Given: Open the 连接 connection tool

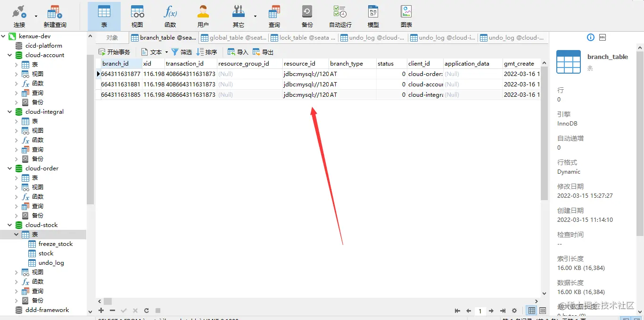Looking at the screenshot, I should (x=19, y=16).
